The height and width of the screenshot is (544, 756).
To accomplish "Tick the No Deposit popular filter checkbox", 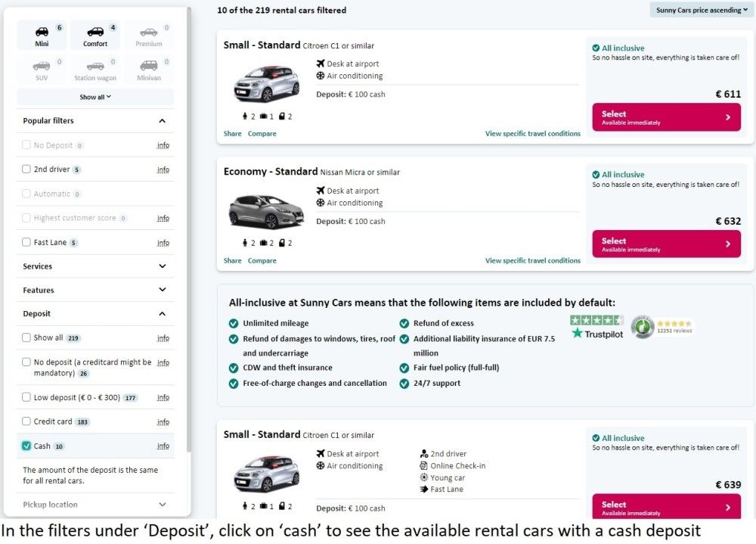I will coord(26,145).
